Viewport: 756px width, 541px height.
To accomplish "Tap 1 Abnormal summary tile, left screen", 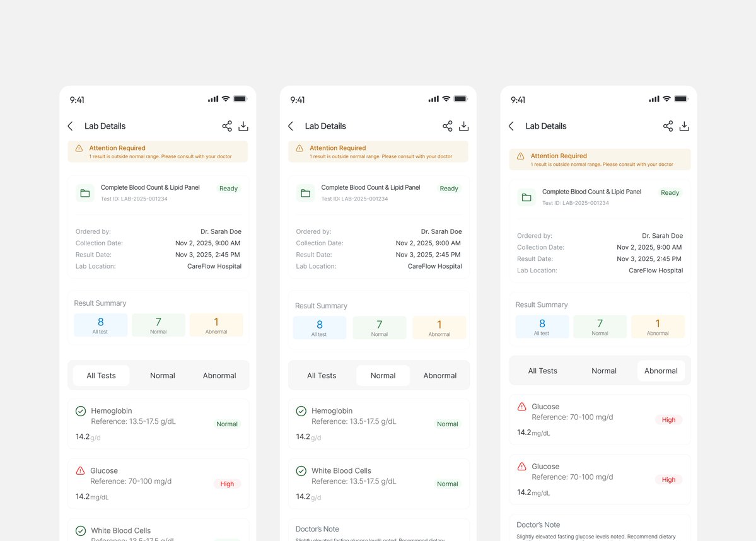I will coord(216,325).
